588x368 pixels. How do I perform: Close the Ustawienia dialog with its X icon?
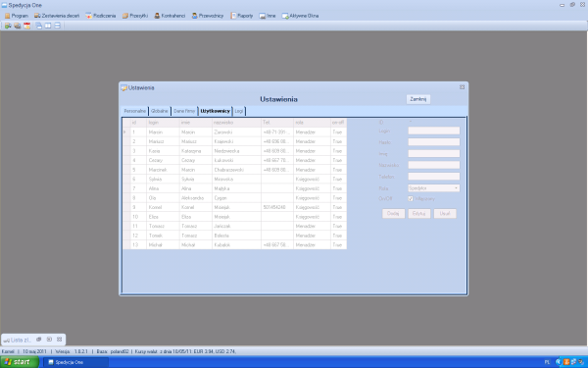[x=462, y=87]
